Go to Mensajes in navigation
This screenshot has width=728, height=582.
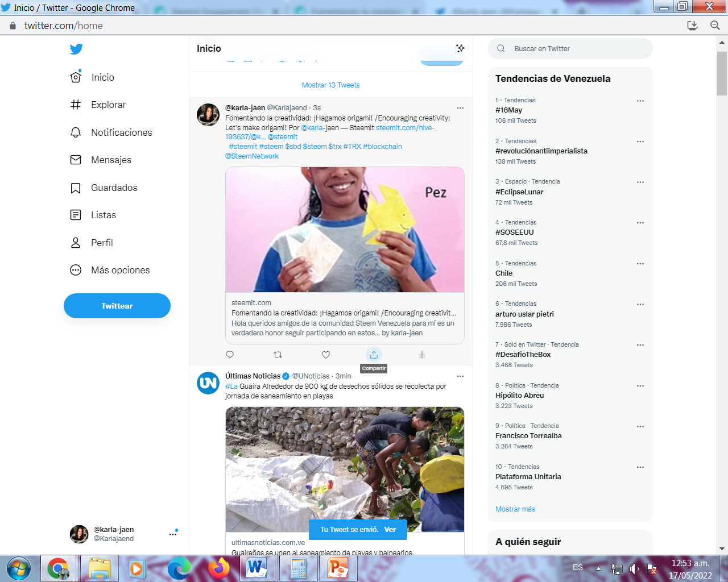coord(111,160)
